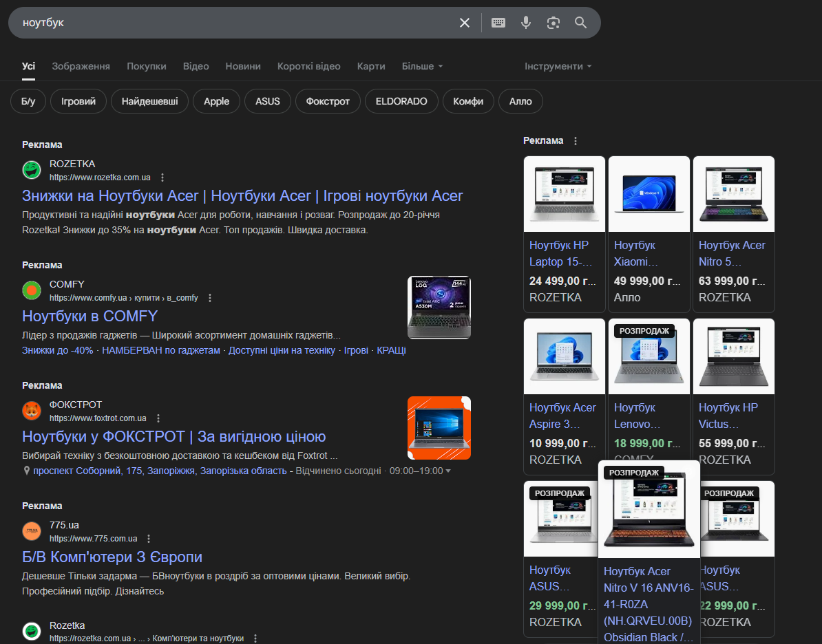822x644 pixels.
Task: Apply the Б/у filter chip
Action: [28, 101]
